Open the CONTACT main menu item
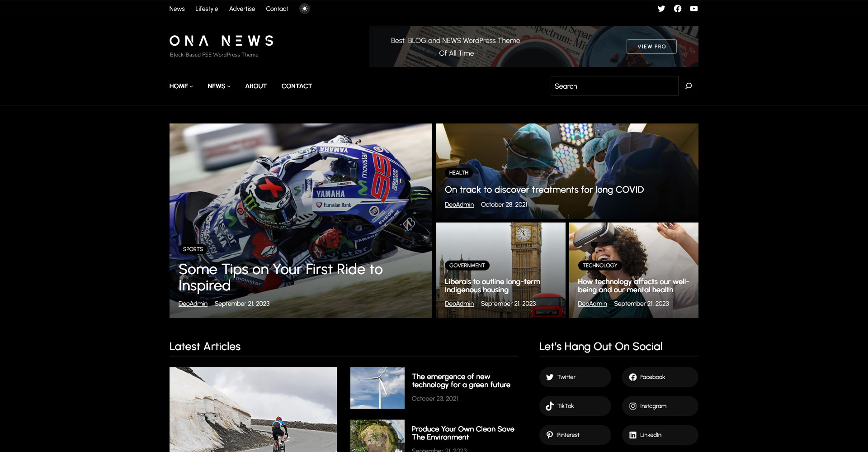868x452 pixels. [x=297, y=86]
